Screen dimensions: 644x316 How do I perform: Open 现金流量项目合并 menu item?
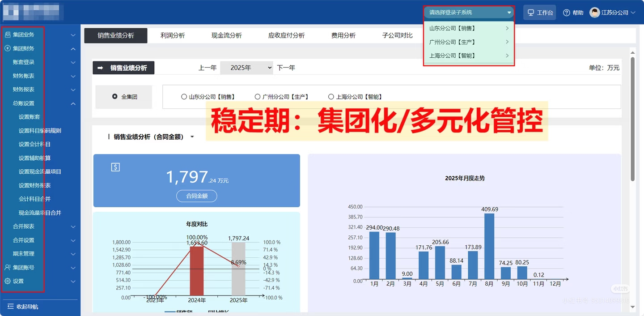[x=40, y=213]
